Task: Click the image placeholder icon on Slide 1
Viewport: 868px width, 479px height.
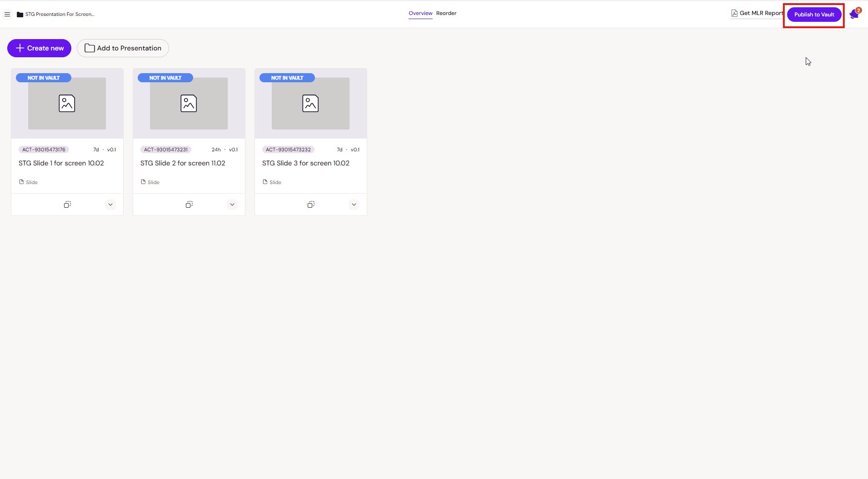Action: pos(67,104)
